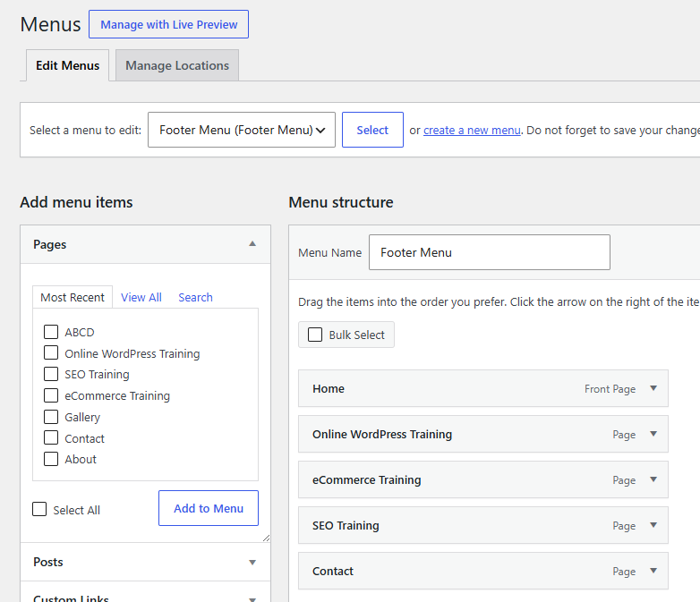700x602 pixels.
Task: Select the Contact page checkbox
Action: click(x=51, y=437)
